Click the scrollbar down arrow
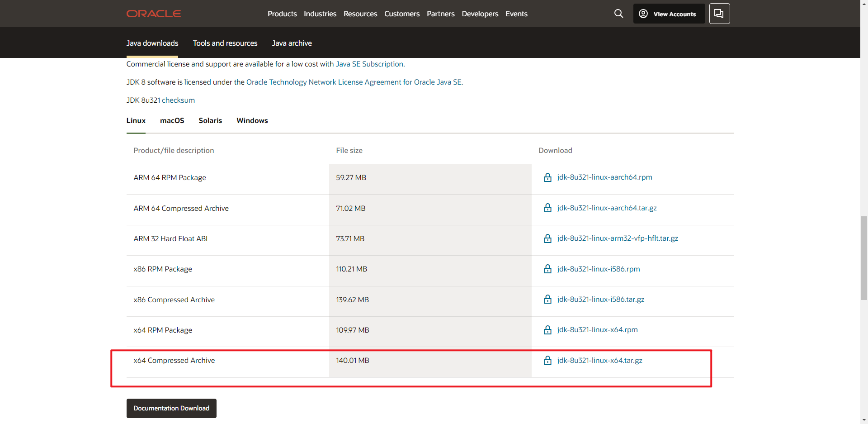 (864, 420)
